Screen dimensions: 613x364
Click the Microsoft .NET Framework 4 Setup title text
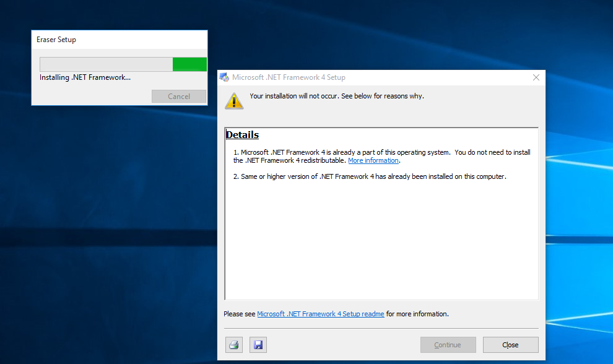point(289,77)
